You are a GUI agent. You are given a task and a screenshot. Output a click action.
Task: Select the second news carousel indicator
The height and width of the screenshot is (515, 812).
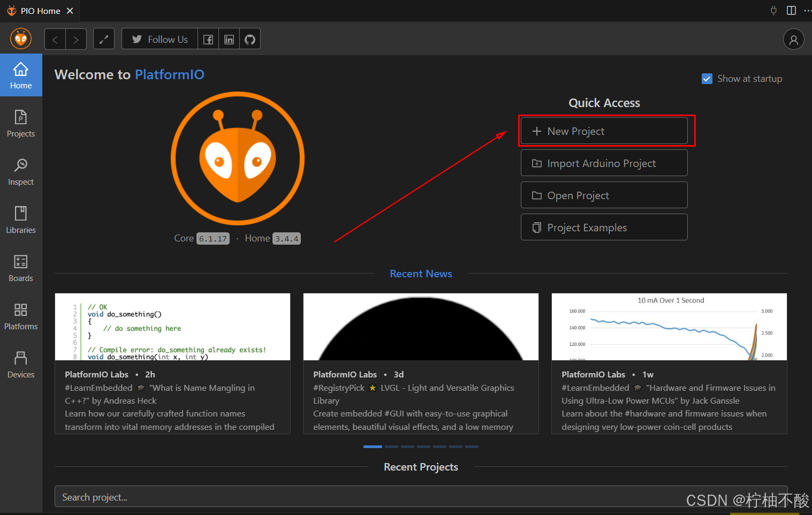[x=391, y=446]
